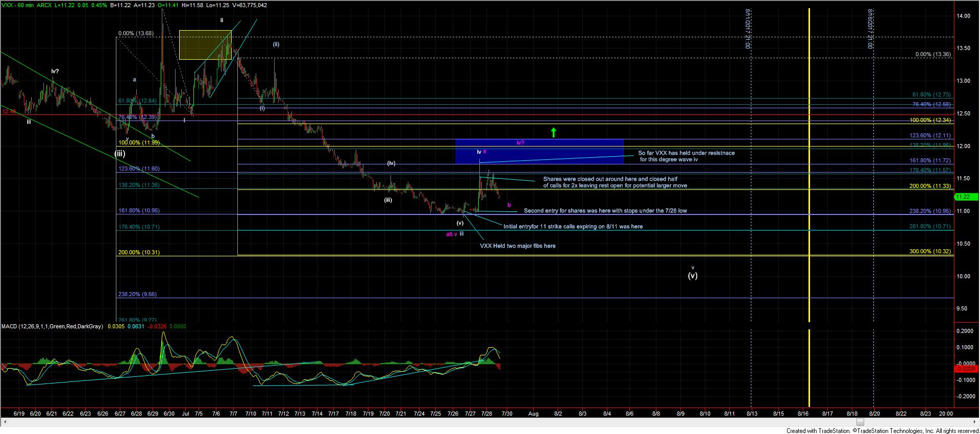
Task: Click the vertical '8/11/2017 21:00' date marker
Action: (x=747, y=29)
